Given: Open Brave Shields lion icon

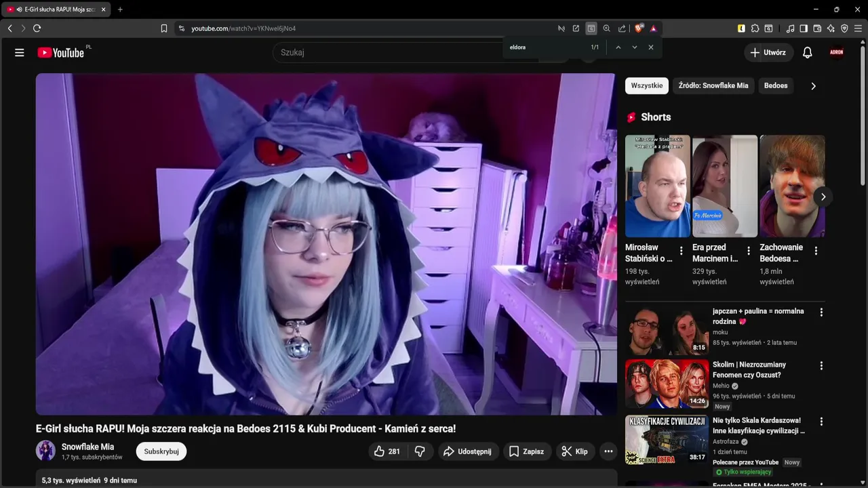Looking at the screenshot, I should coord(639,28).
